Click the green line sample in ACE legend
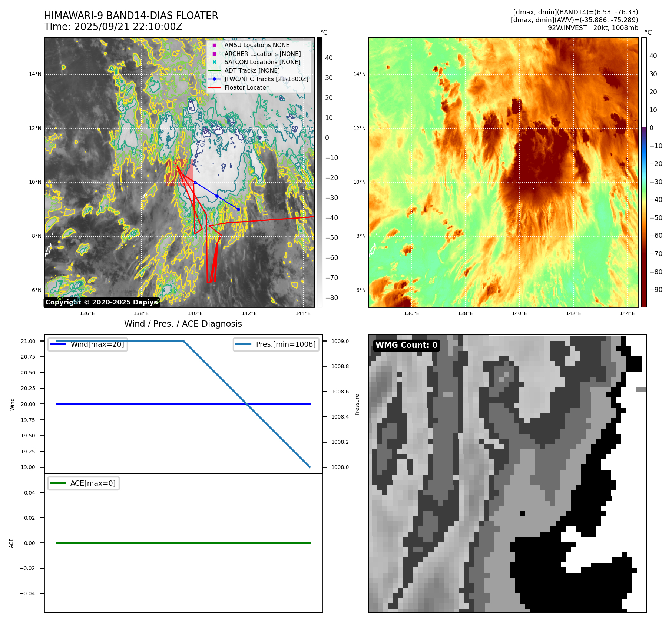The width and height of the screenshot is (672, 626). pos(58,483)
